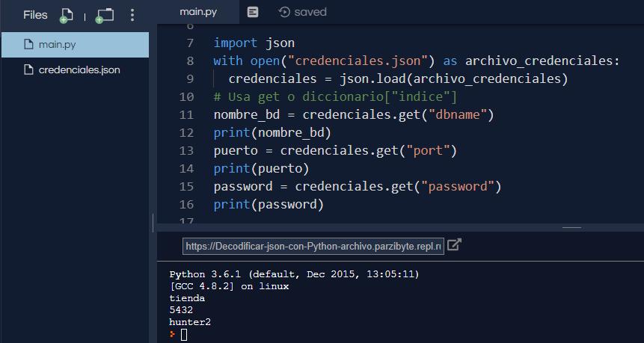Image resolution: width=644 pixels, height=343 pixels.
Task: Click the print(password) line in editor
Action: tap(269, 204)
